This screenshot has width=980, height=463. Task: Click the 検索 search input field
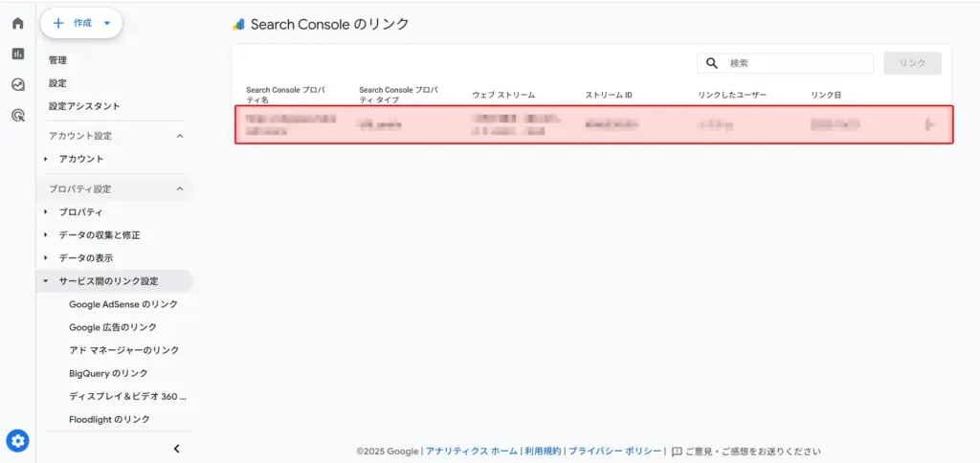tap(796, 63)
